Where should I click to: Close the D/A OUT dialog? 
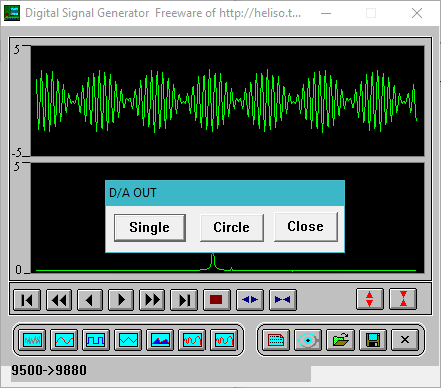point(305,227)
